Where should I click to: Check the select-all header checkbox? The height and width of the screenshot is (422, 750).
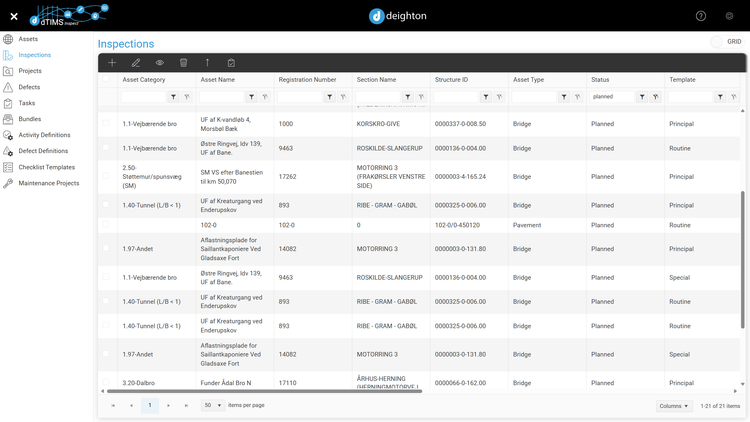click(106, 79)
